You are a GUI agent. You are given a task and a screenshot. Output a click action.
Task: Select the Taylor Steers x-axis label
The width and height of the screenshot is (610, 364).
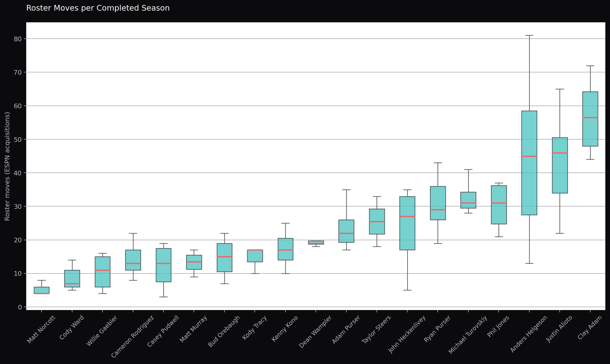tap(376, 330)
